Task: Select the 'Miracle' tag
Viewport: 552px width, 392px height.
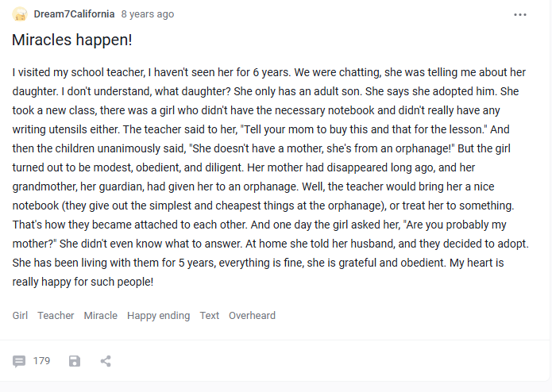Action: [101, 315]
